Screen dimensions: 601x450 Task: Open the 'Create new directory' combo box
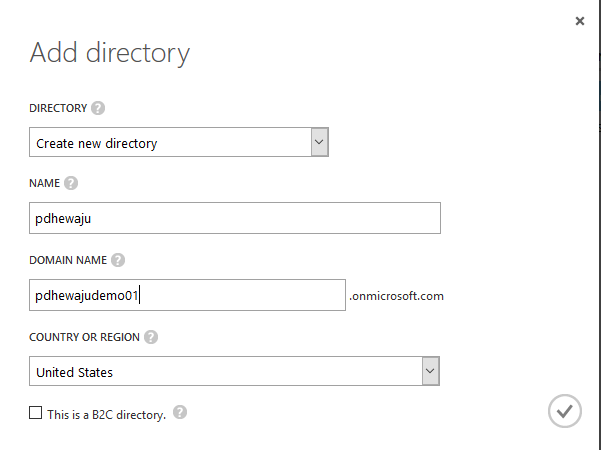[179, 142]
